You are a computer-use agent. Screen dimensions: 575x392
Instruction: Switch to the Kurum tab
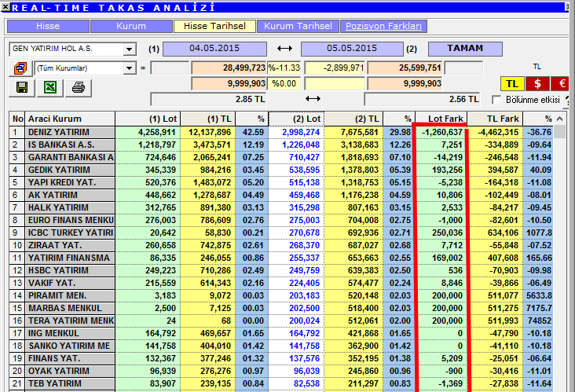click(131, 26)
